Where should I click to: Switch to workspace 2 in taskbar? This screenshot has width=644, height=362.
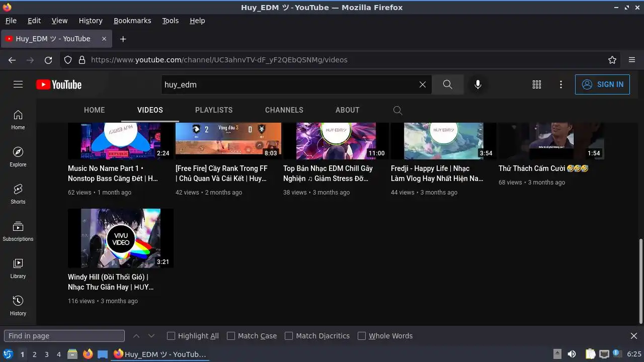pos(34,354)
